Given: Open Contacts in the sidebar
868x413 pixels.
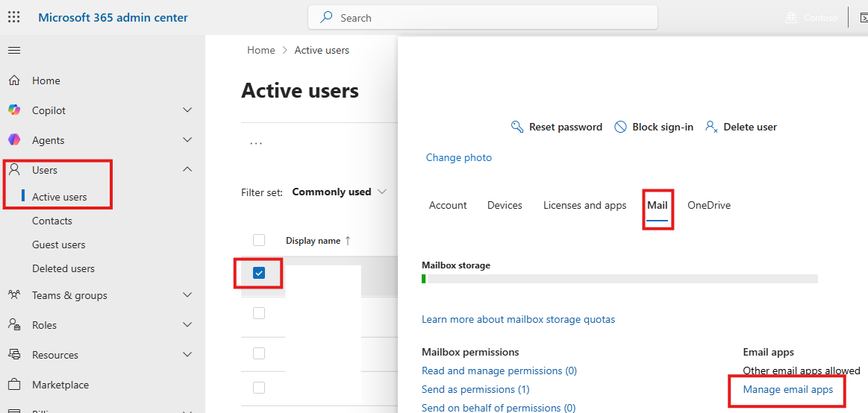Looking at the screenshot, I should pyautogui.click(x=52, y=221).
